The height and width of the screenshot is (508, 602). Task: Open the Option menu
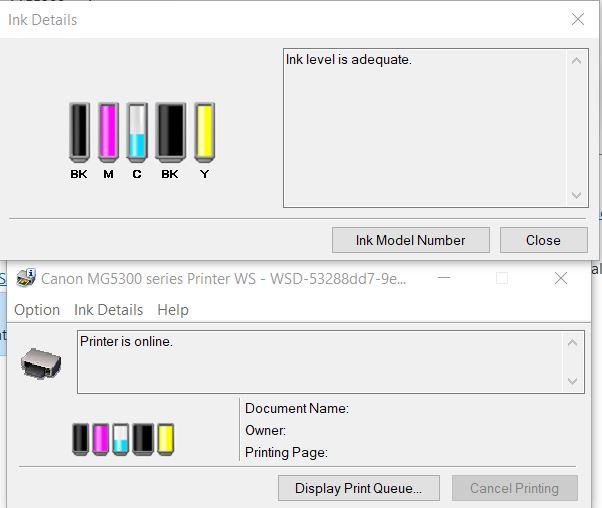coord(37,310)
